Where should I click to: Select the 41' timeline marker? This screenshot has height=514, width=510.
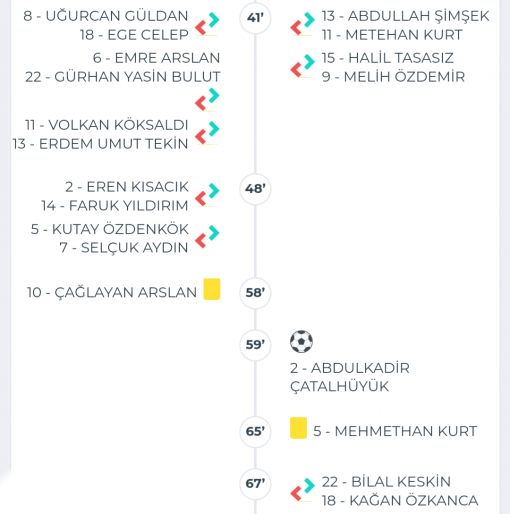click(255, 18)
